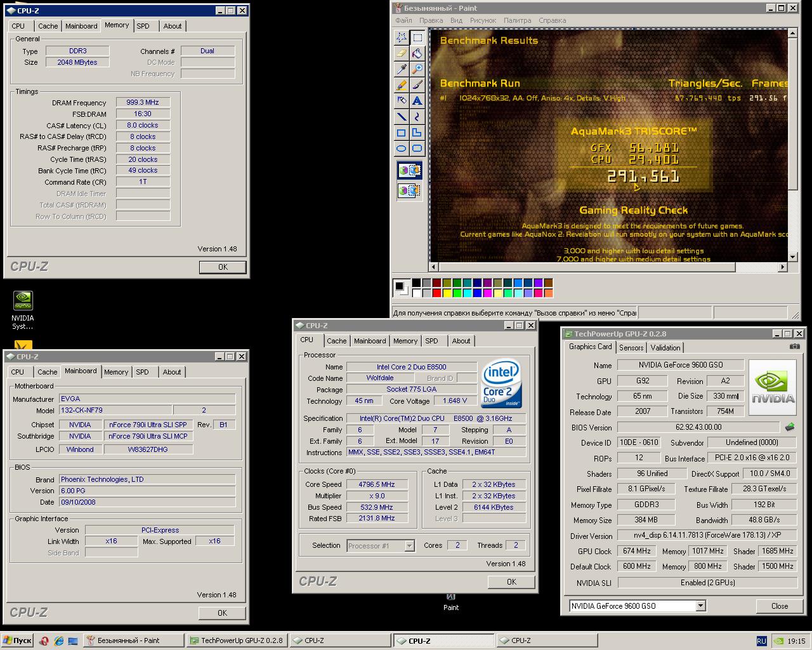Pick the red color in Paint palette
812x650 pixels.
[x=436, y=293]
